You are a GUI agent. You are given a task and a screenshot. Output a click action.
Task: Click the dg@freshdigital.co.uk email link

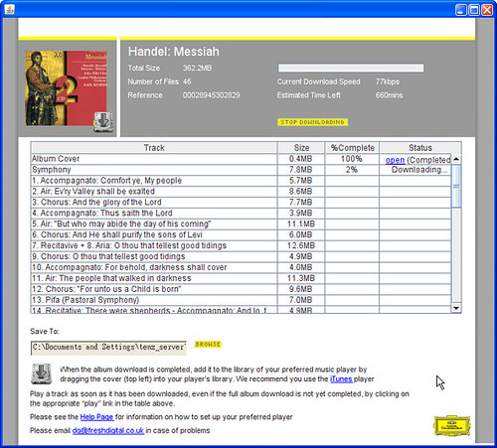(108, 431)
